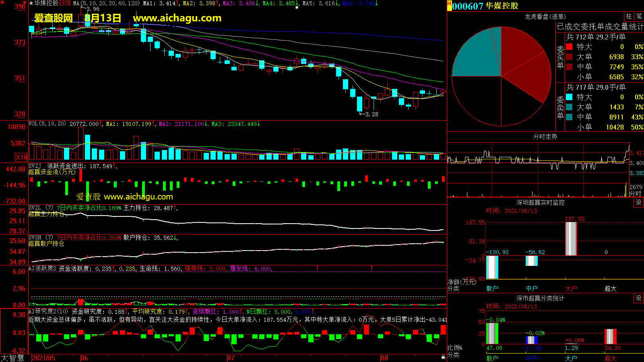Open 设 settings for 深市超赢分类统计

coord(638,298)
